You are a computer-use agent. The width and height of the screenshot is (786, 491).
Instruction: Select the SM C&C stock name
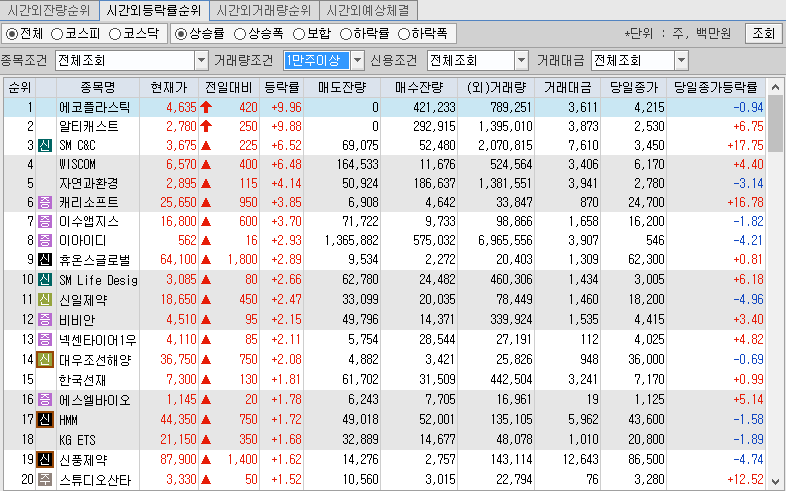[x=77, y=145]
